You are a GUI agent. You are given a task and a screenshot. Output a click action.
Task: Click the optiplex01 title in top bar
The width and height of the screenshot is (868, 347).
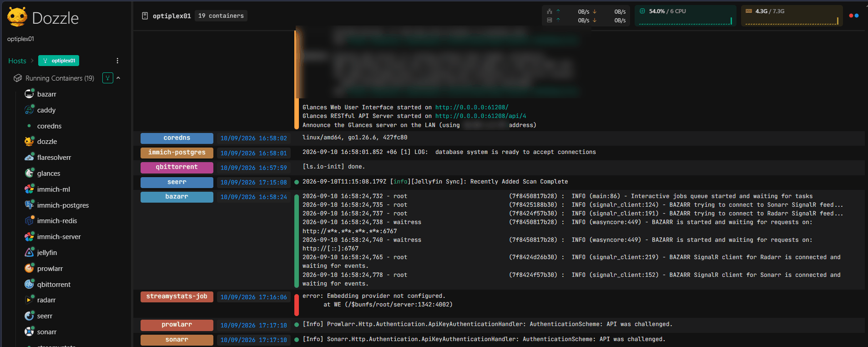172,16
